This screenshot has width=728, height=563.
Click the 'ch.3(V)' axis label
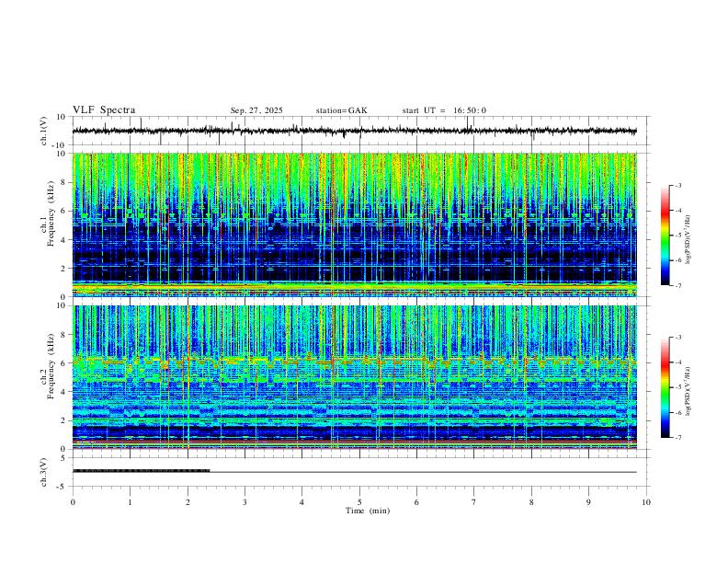click(x=44, y=472)
